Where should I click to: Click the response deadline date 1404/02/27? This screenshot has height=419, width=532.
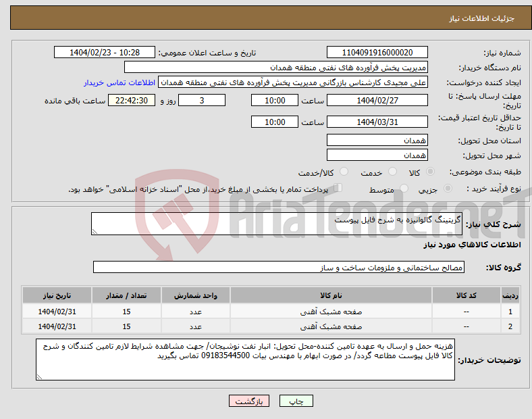click(x=377, y=100)
